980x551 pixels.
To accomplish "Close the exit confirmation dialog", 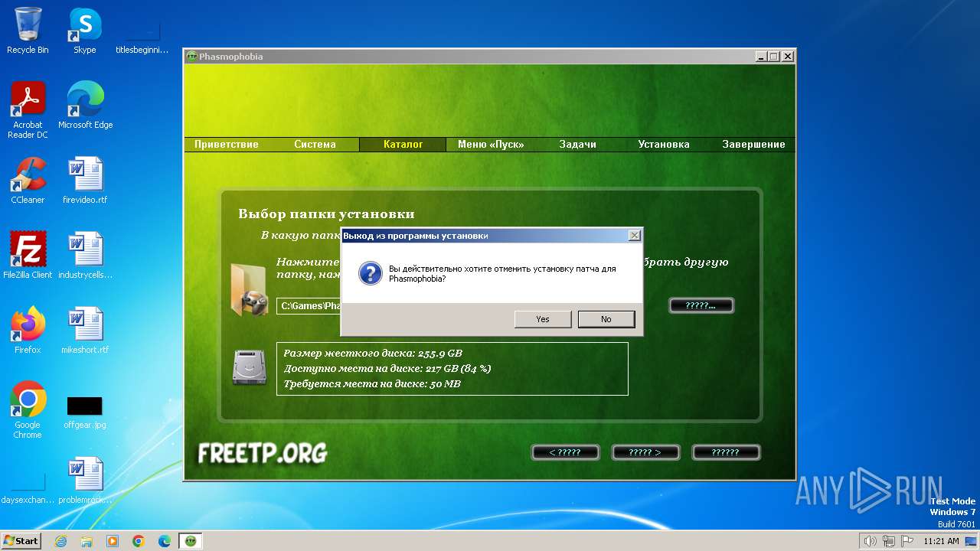I will (x=634, y=236).
